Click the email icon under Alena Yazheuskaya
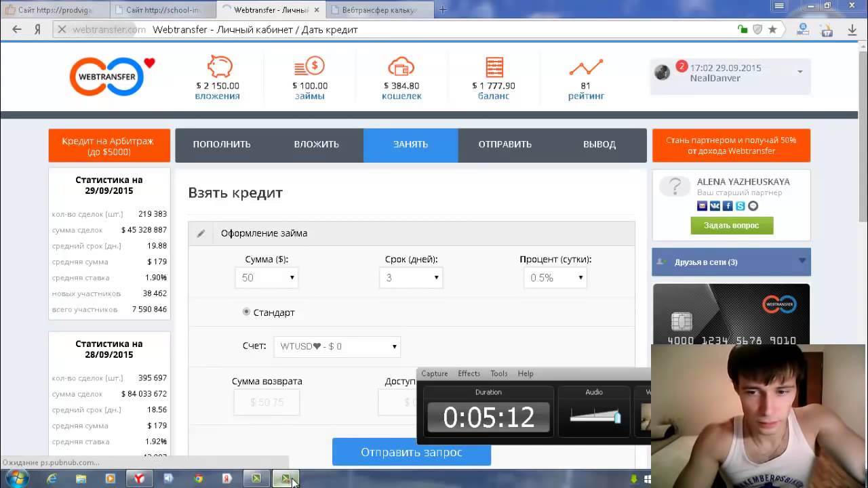The height and width of the screenshot is (488, 868). point(702,206)
